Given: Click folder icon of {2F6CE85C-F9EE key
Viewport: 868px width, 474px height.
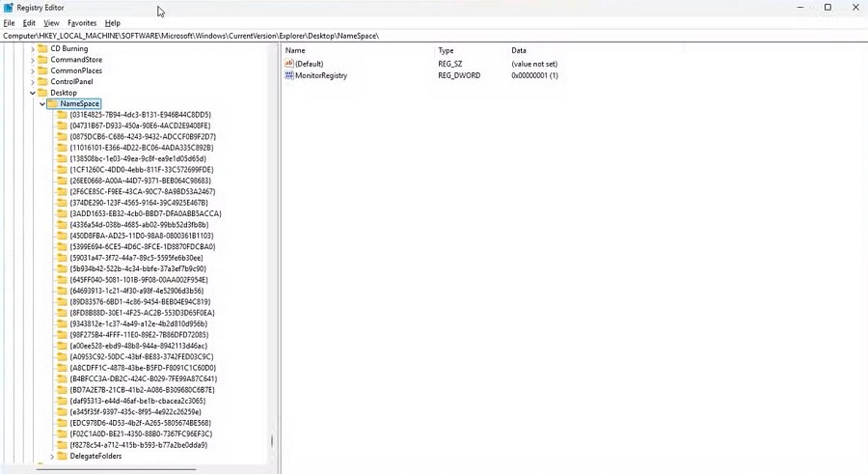Looking at the screenshot, I should (62, 192).
